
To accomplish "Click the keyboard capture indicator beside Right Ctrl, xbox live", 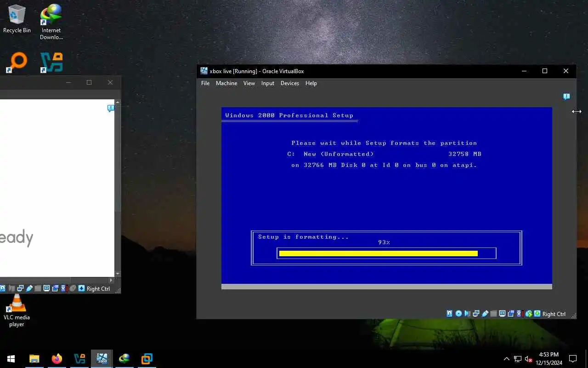I will (x=537, y=314).
